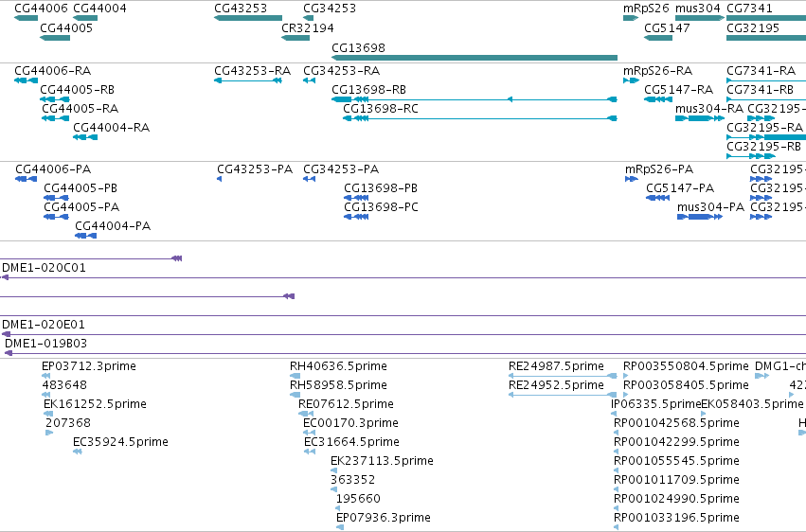Select the CG7341 gene label
Viewport: 806px width, 532px height.
click(x=749, y=9)
